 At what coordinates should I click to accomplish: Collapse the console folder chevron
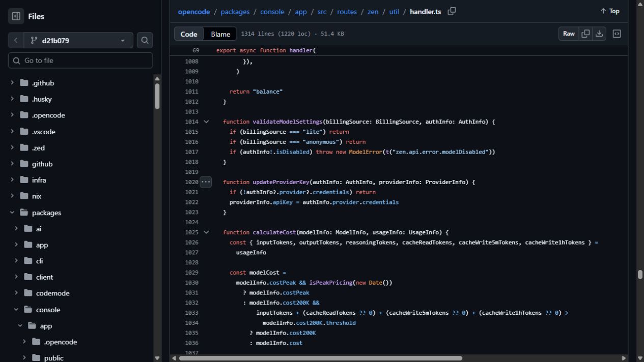click(x=16, y=310)
